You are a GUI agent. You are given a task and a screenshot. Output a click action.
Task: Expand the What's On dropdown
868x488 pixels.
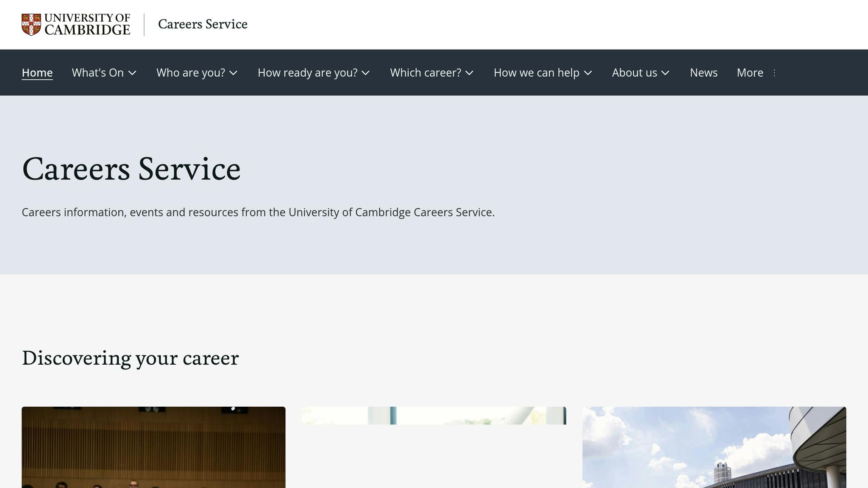[133, 73]
